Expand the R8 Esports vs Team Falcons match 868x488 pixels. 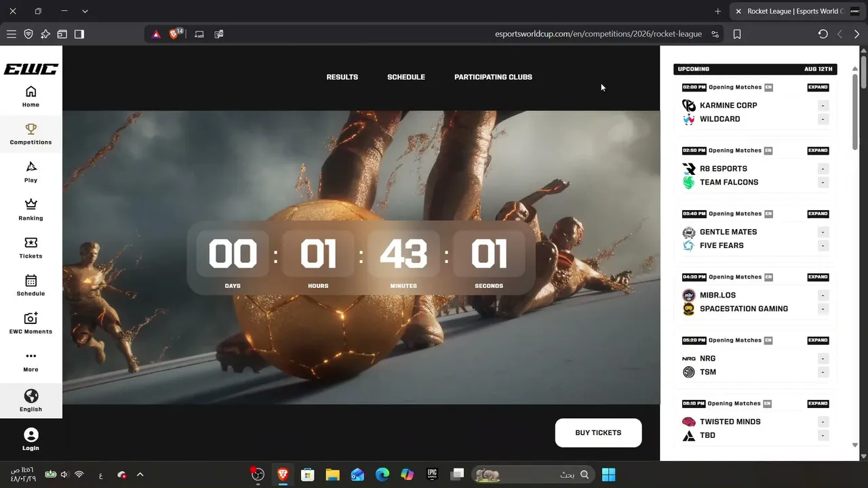(818, 150)
